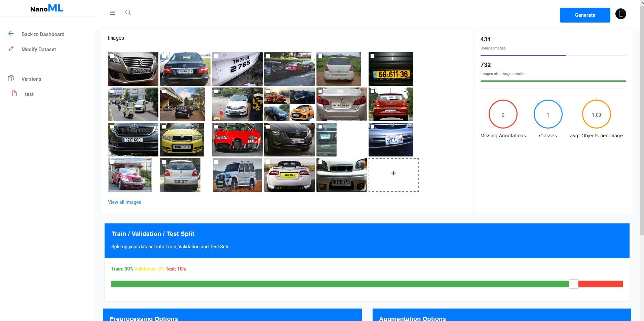This screenshot has width=644, height=321.
Task: Open the red Volkswagen rear thumbnail
Action: coord(391,104)
